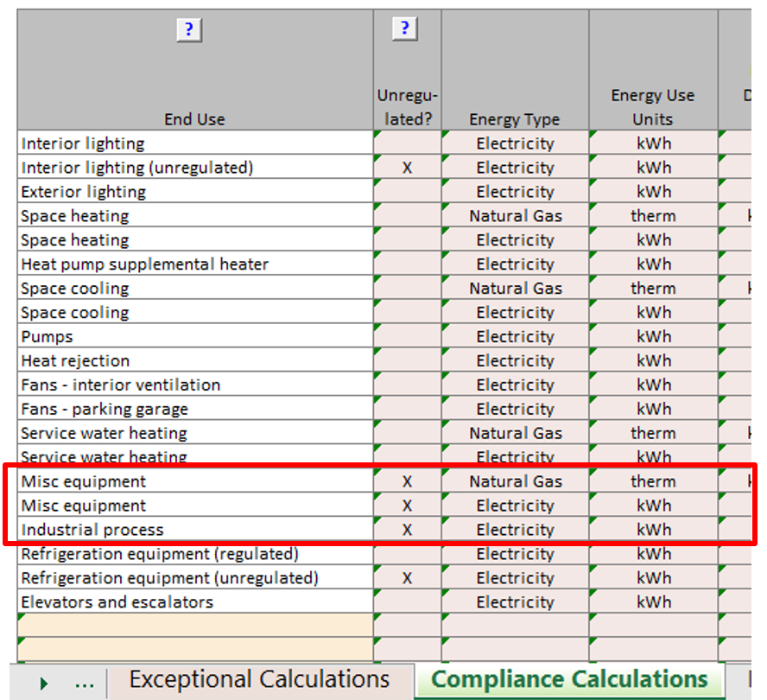This screenshot has height=700, width=767.
Task: Open Energy Use Units cell for Pumps
Action: click(653, 337)
